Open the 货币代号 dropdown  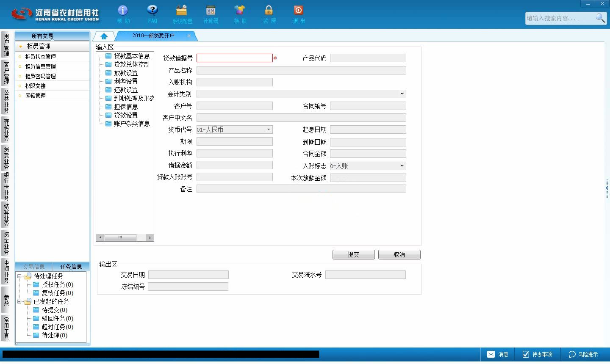coord(269,130)
